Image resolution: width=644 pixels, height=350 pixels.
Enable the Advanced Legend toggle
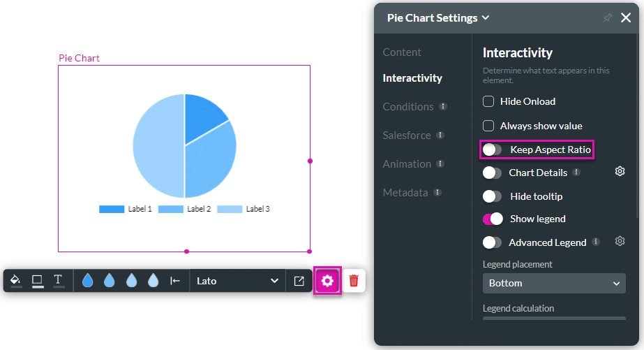click(x=493, y=242)
